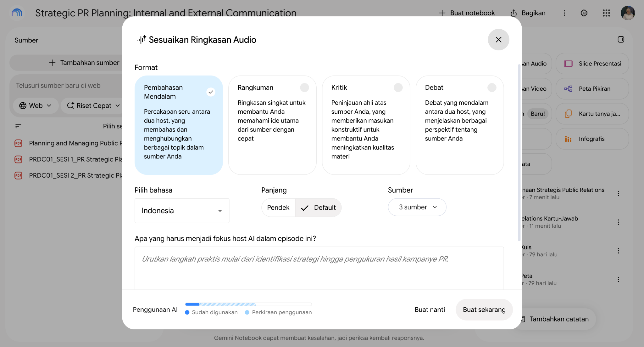
Task: Click the Buat sekarang button
Action: pyautogui.click(x=484, y=310)
